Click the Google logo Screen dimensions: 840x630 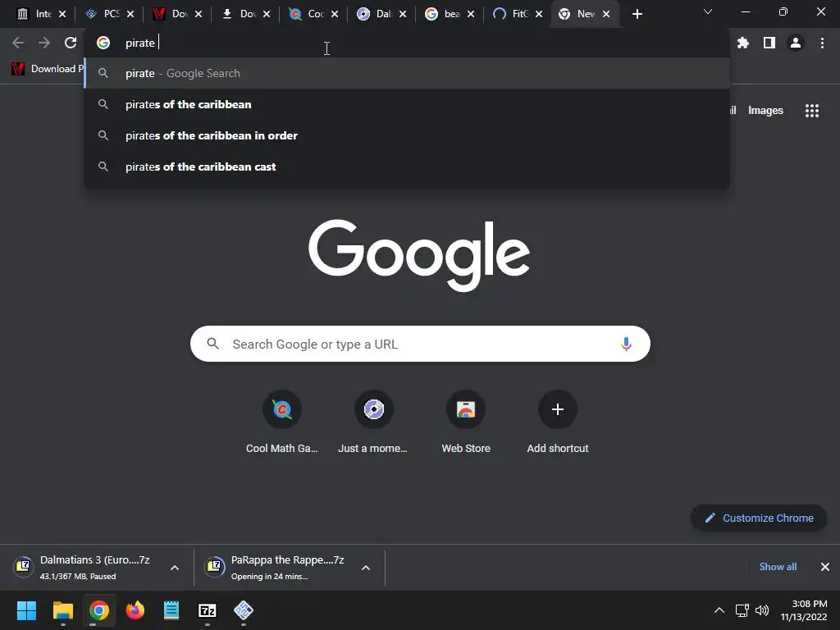[419, 255]
